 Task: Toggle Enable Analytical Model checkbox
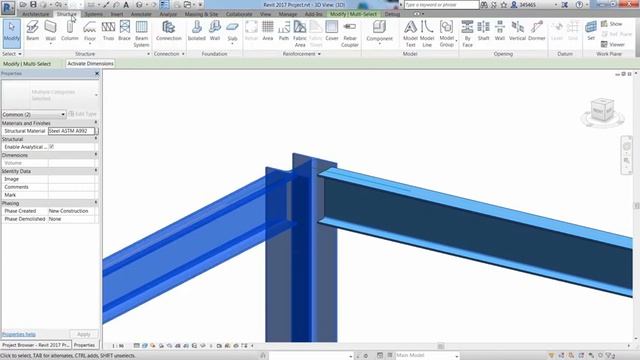[51, 147]
